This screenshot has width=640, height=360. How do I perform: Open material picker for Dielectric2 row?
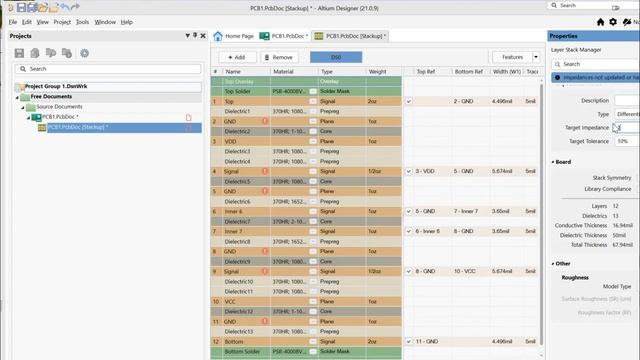pos(313,131)
